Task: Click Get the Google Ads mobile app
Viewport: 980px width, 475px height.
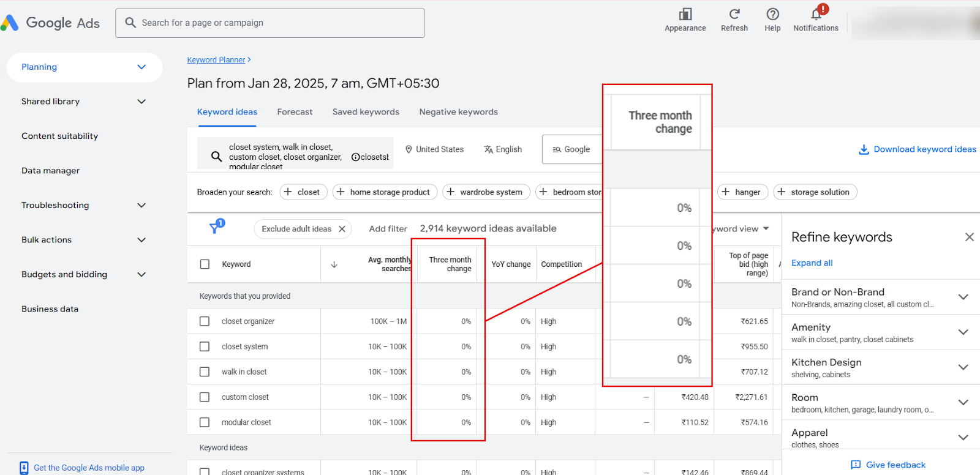Action: (82, 468)
